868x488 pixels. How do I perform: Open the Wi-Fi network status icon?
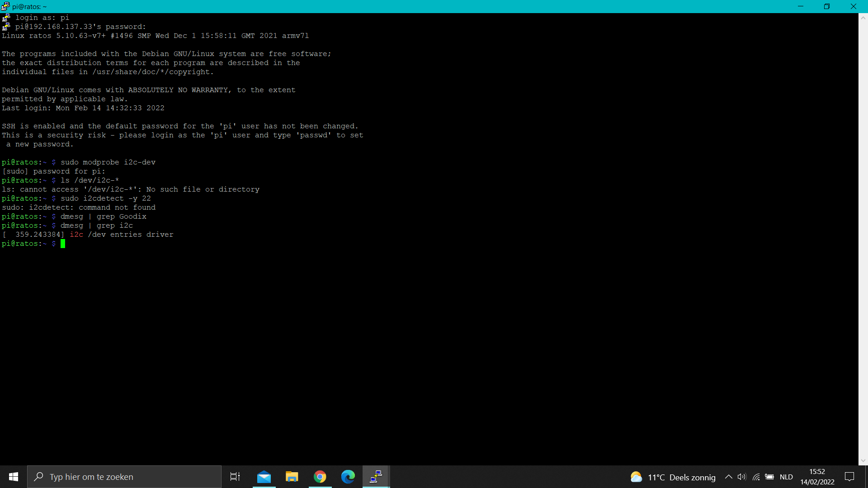(756, 477)
